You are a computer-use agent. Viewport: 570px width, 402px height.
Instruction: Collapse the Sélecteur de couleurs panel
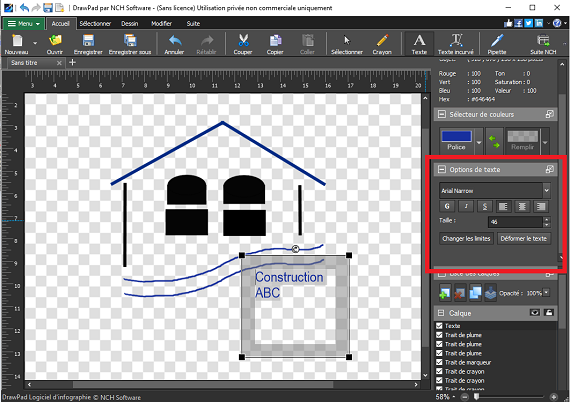[442, 114]
